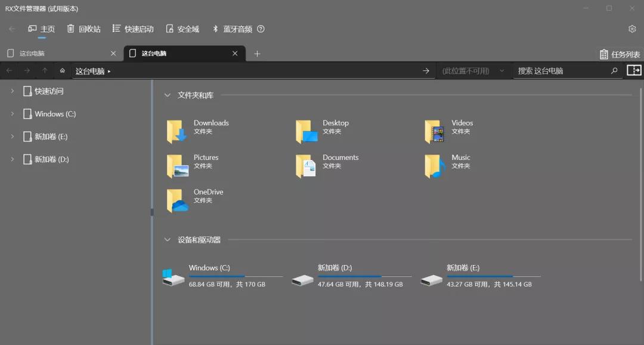Open the 任务列表 task list

tap(620, 54)
